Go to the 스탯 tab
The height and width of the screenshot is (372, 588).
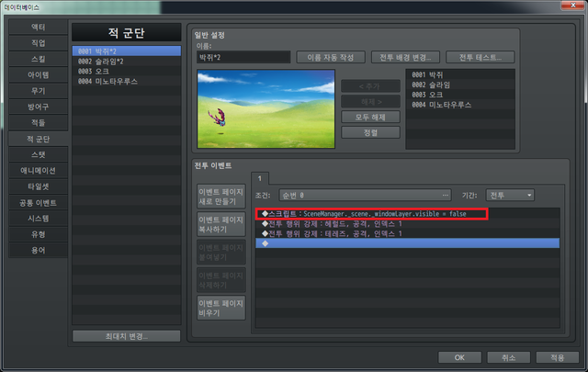click(x=39, y=154)
